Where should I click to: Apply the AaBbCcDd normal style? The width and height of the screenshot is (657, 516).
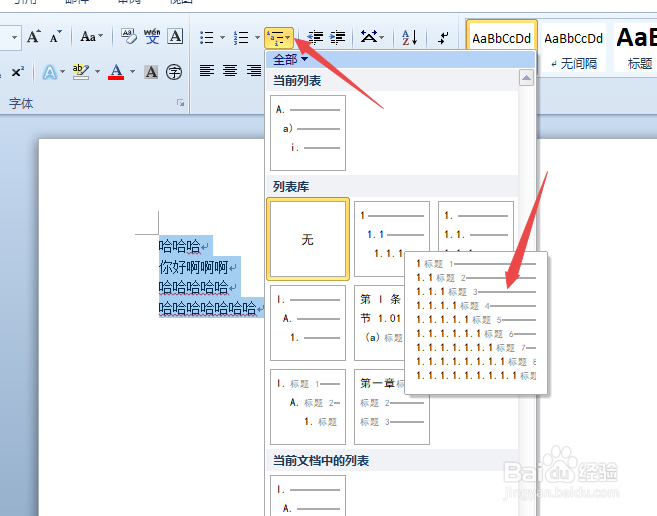[x=502, y=39]
